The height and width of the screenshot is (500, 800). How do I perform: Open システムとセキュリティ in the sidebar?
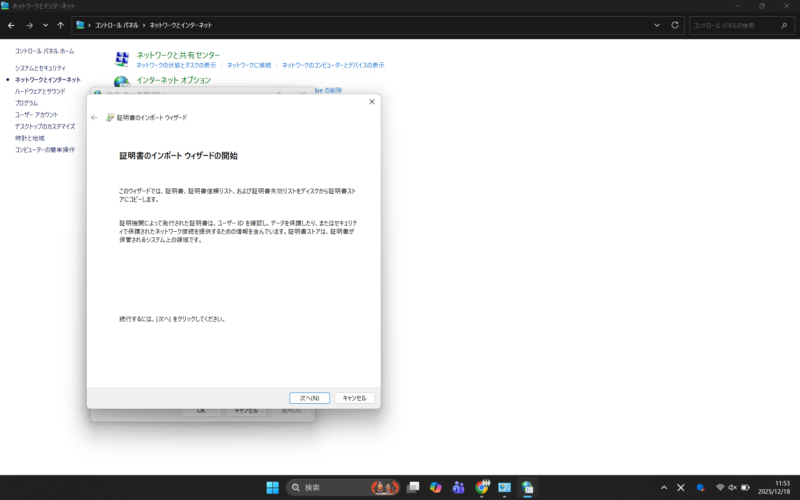coord(40,67)
